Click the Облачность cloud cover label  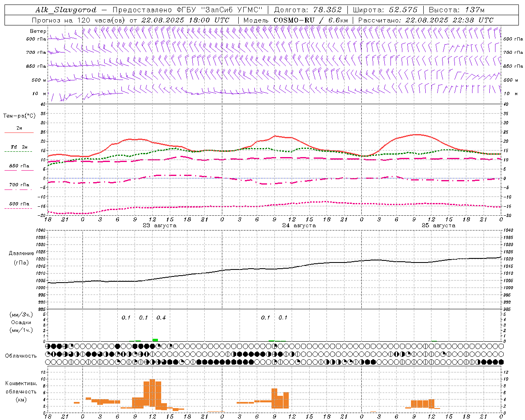21,356
